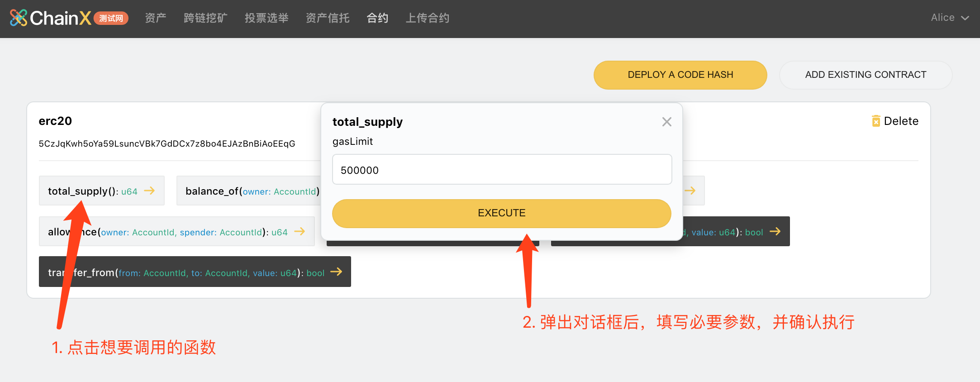This screenshot has width=980, height=382.
Task: Open the 资产信托 menu
Action: point(328,18)
